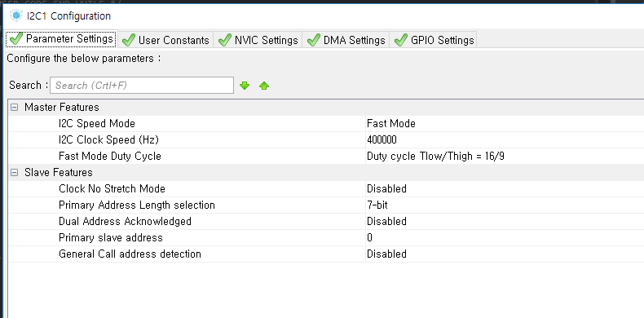Click the DMA Settings green checkmark icon
This screenshot has height=318, width=644.
313,40
